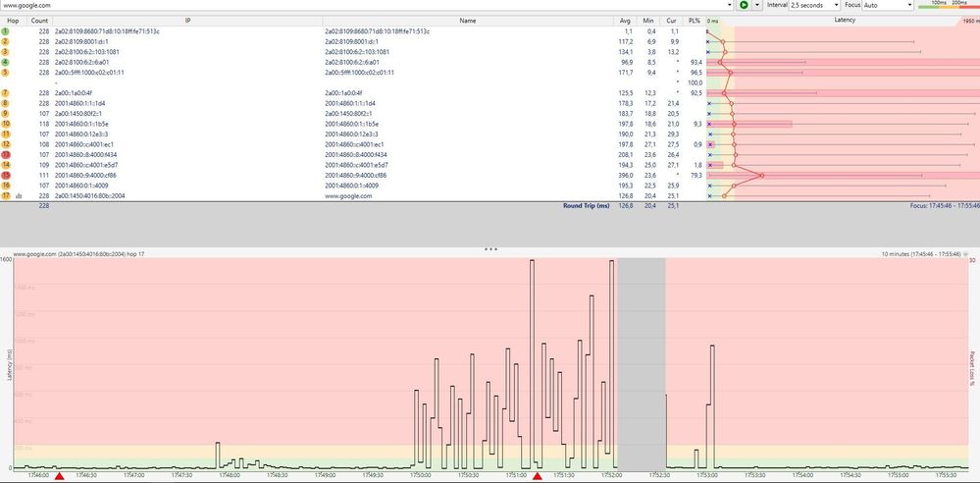The width and height of the screenshot is (980, 483).
Task: Sort by the Name column header
Action: [468, 21]
